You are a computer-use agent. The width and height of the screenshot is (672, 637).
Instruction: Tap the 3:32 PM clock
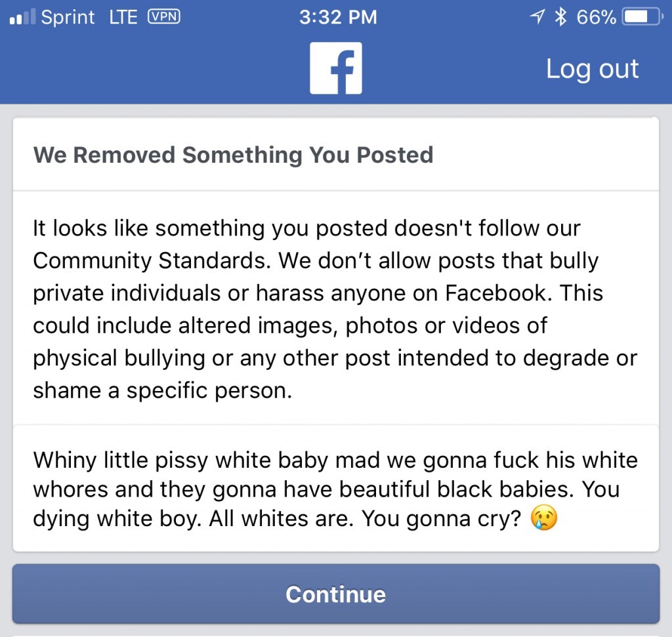[338, 17]
